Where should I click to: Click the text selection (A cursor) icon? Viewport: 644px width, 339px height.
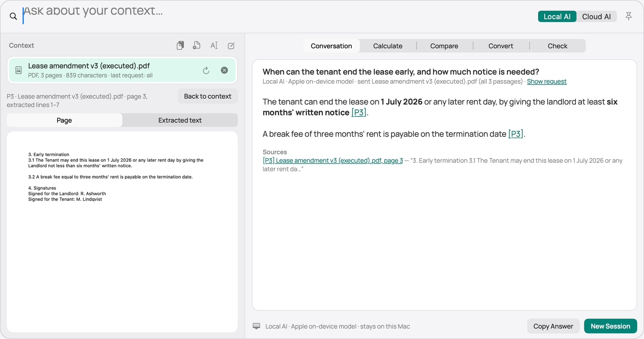point(214,45)
